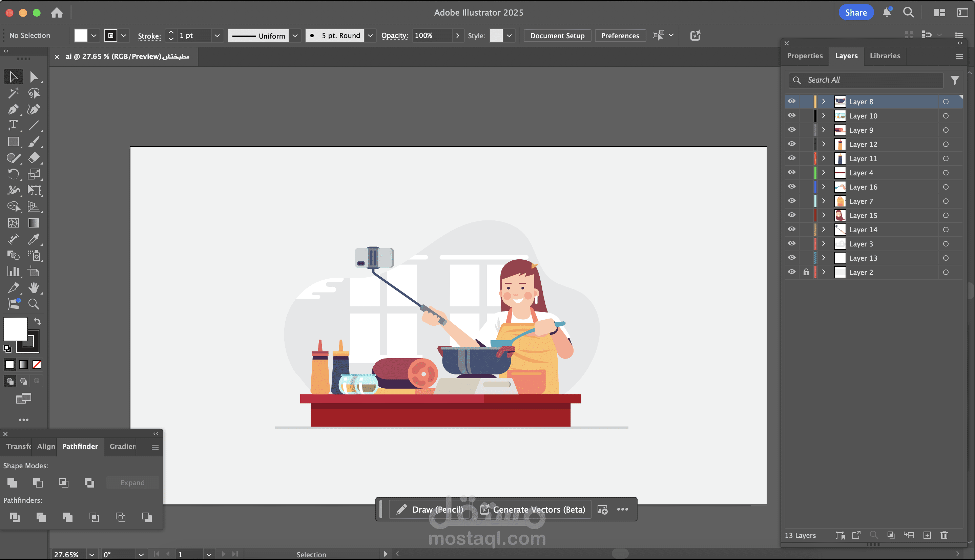975x560 pixels.
Task: Open the Stroke weight dropdown
Action: [x=217, y=36]
